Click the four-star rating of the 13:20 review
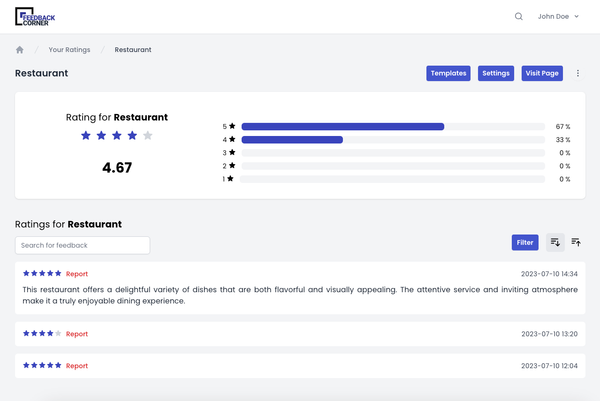 [42, 333]
